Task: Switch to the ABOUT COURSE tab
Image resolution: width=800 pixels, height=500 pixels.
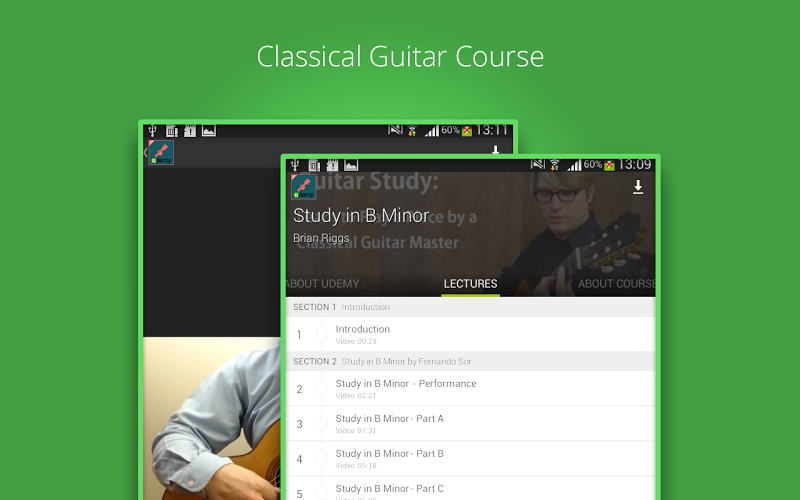Action: click(616, 284)
